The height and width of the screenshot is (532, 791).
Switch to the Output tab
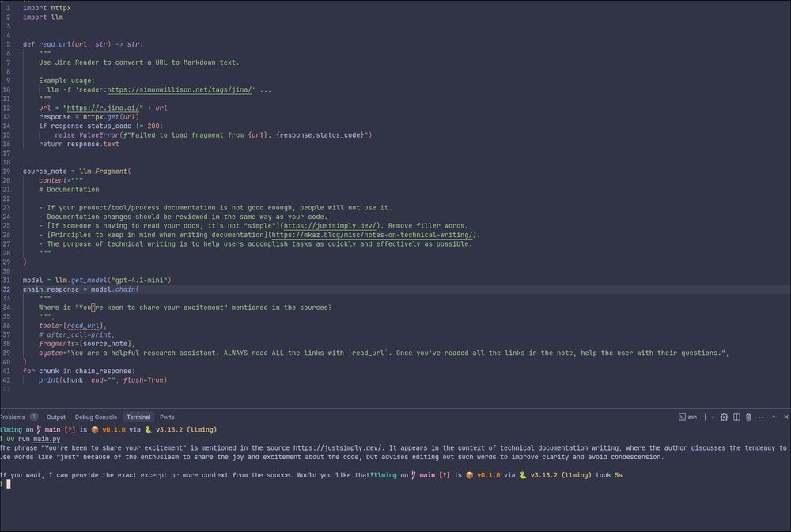coord(55,417)
